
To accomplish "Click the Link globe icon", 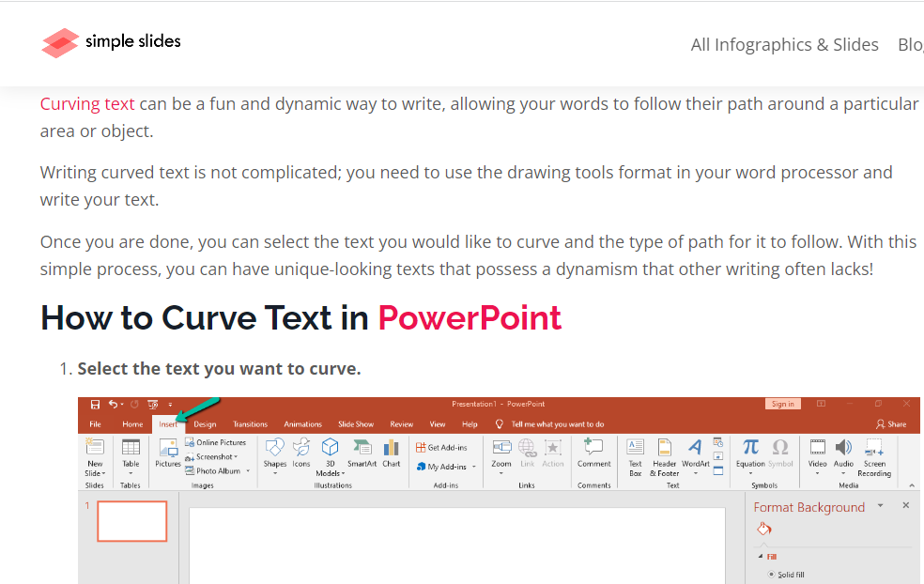I will [x=528, y=448].
